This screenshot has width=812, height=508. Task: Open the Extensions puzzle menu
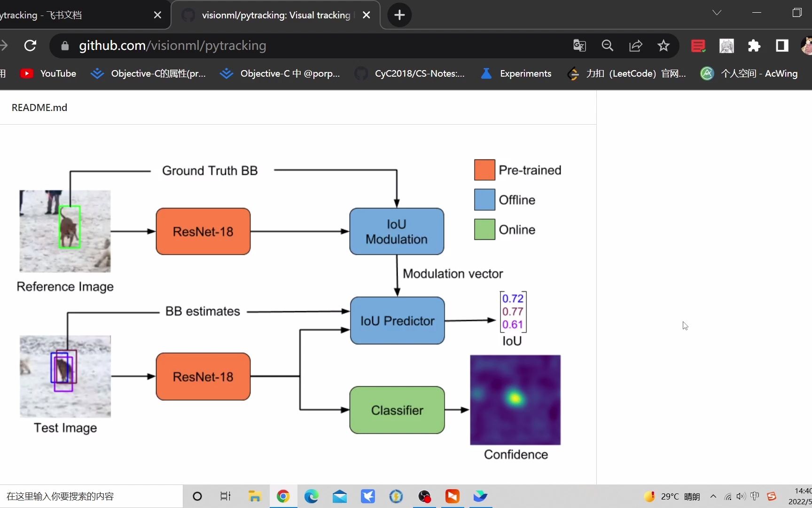[754, 46]
